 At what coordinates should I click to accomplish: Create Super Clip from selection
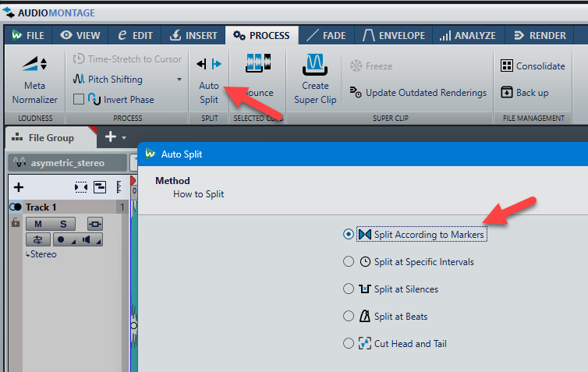coord(315,79)
